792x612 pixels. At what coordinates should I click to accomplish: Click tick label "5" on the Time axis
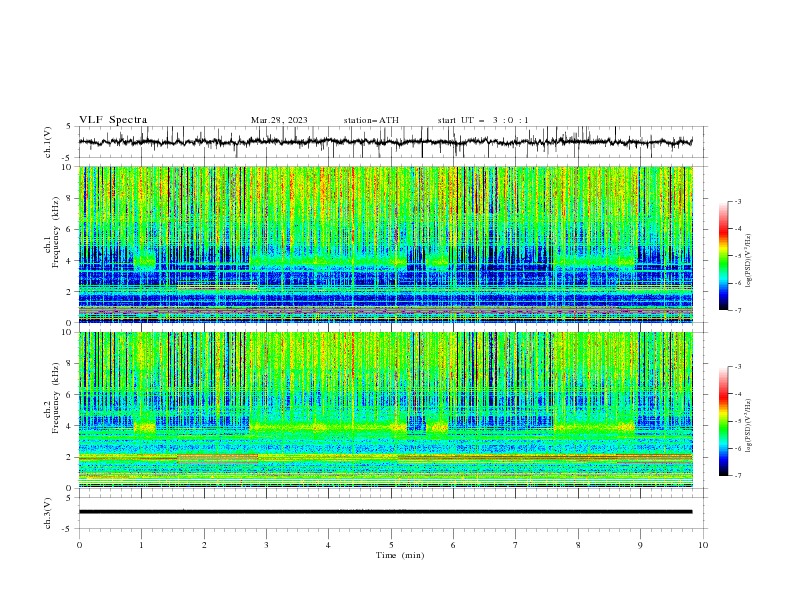click(391, 545)
